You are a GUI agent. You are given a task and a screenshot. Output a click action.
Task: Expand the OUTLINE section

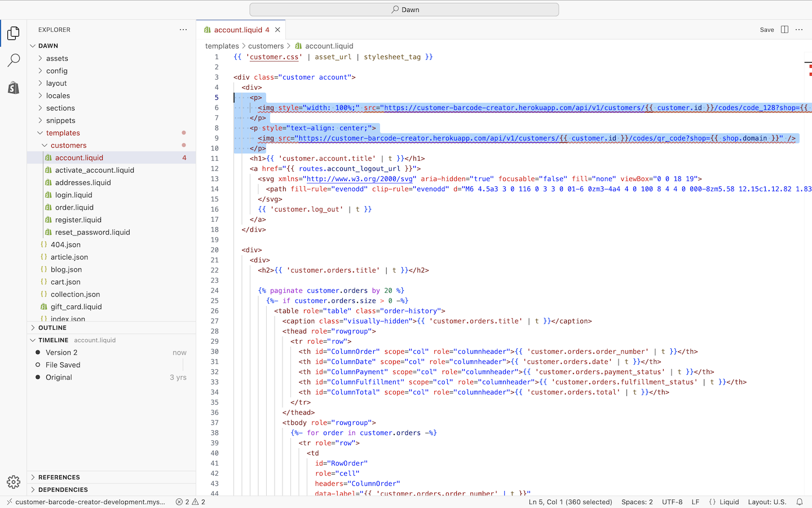point(52,328)
